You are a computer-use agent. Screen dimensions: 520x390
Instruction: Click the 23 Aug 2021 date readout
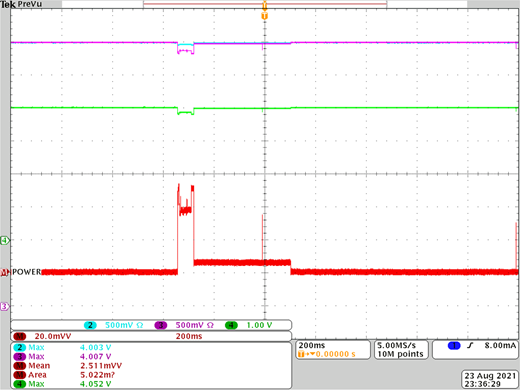pyautogui.click(x=490, y=376)
